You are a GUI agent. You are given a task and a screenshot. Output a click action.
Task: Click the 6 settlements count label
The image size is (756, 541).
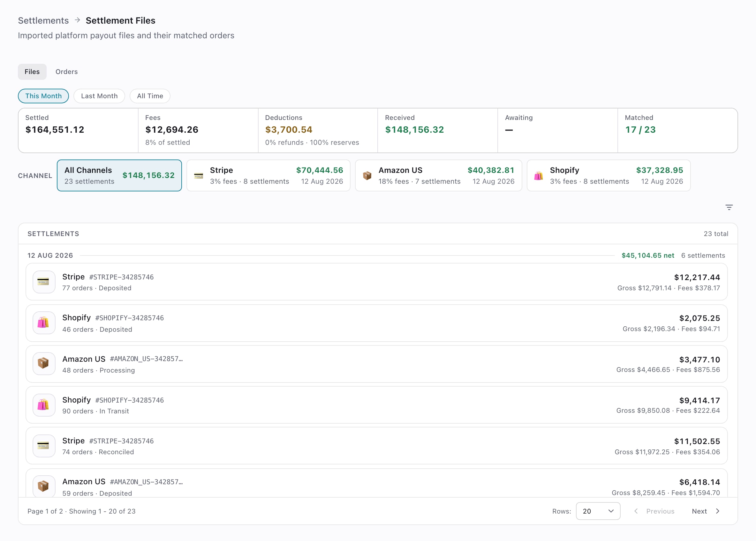click(703, 256)
